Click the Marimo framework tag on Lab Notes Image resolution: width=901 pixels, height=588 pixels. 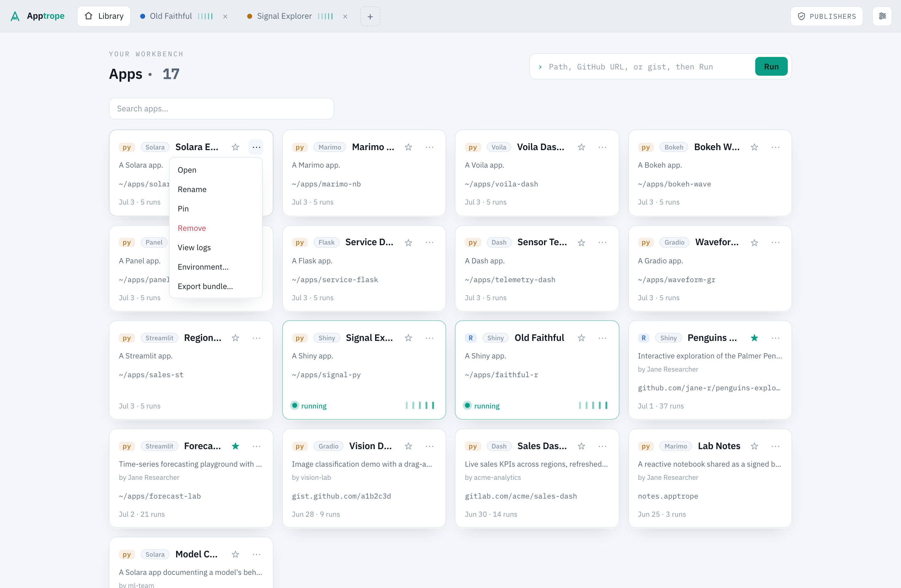click(675, 446)
